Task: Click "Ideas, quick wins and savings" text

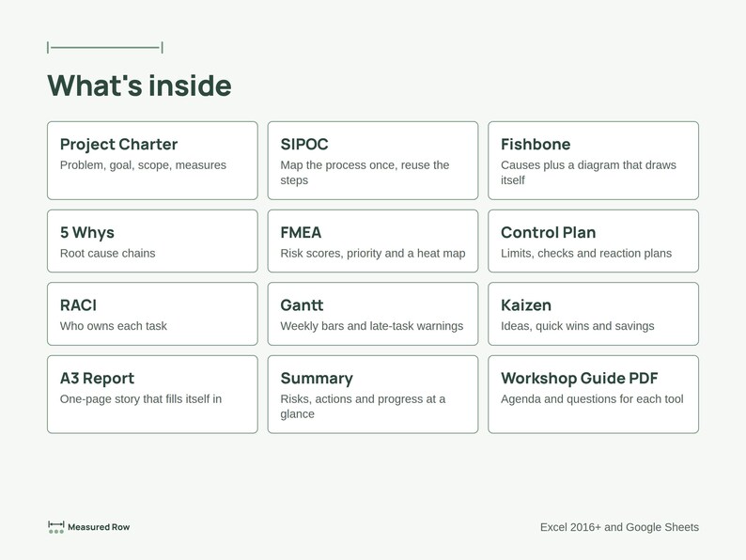Action: (577, 326)
